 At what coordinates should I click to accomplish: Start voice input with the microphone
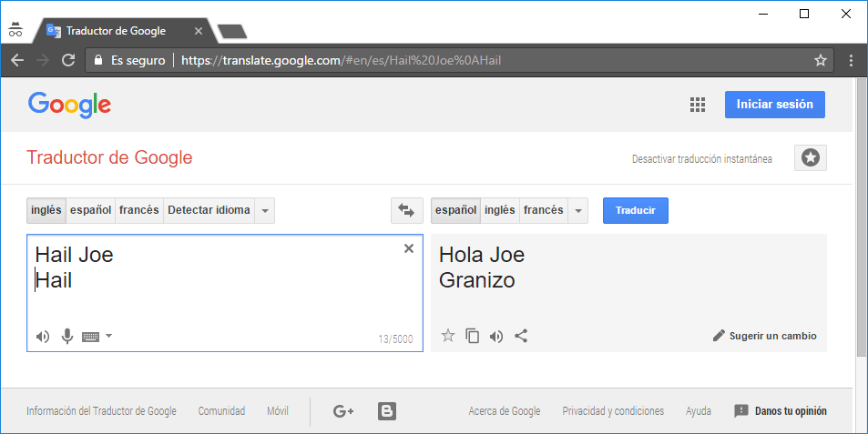(x=66, y=337)
